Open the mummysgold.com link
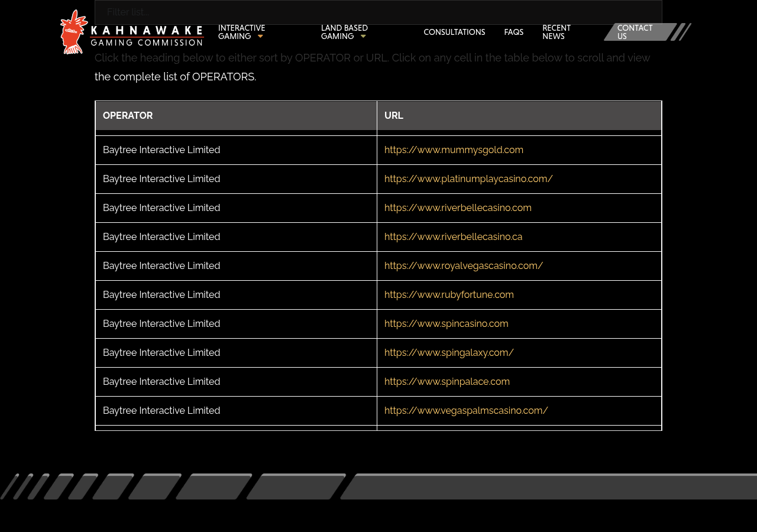The height and width of the screenshot is (532, 757). click(x=454, y=150)
